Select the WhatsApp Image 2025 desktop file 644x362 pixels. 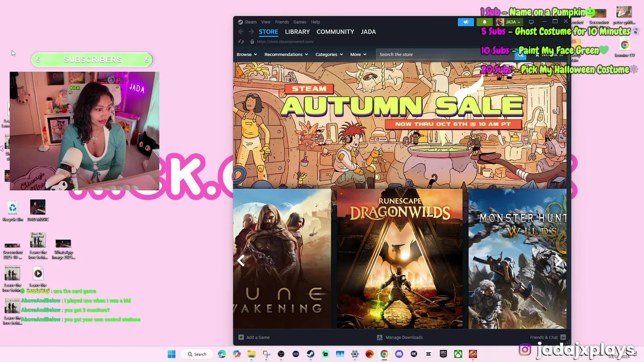tap(63, 250)
